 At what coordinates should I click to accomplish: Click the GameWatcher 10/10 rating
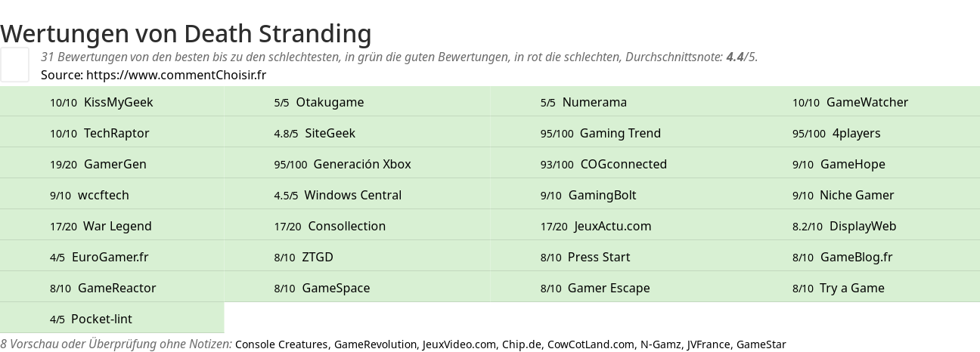868,102
